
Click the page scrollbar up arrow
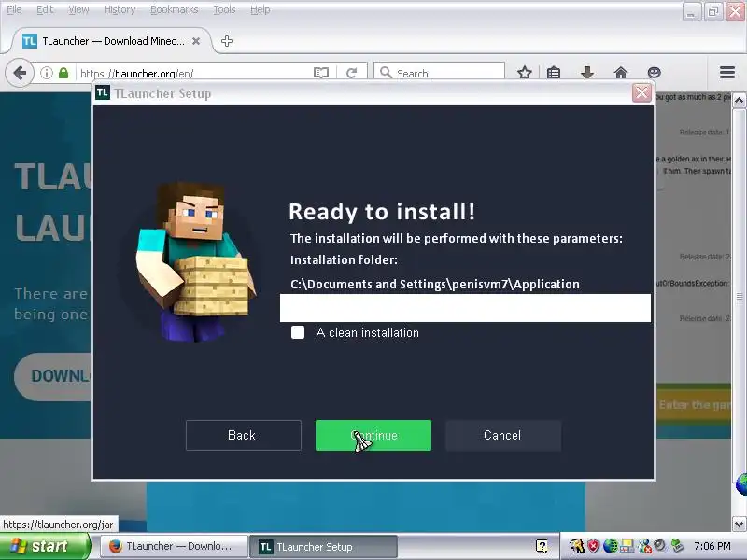point(739,101)
